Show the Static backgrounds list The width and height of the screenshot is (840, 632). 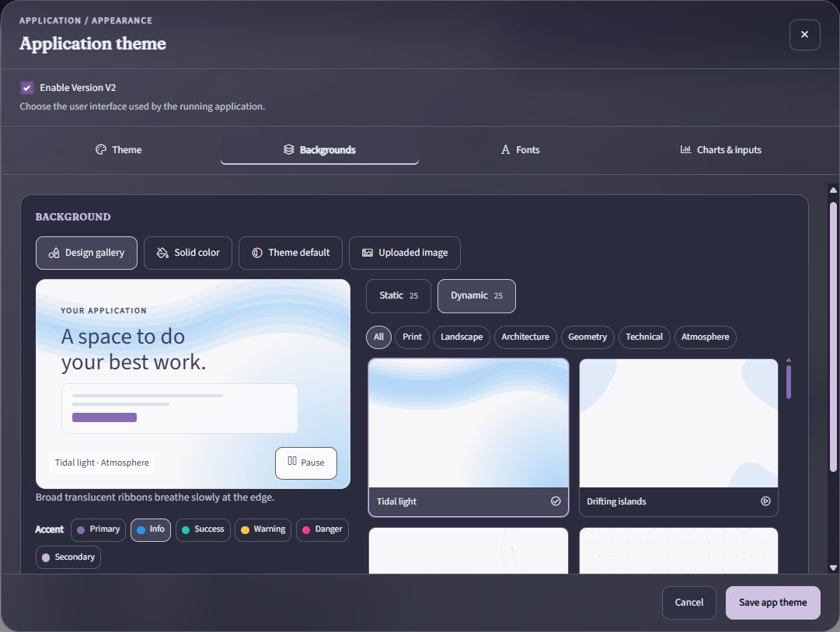399,296
